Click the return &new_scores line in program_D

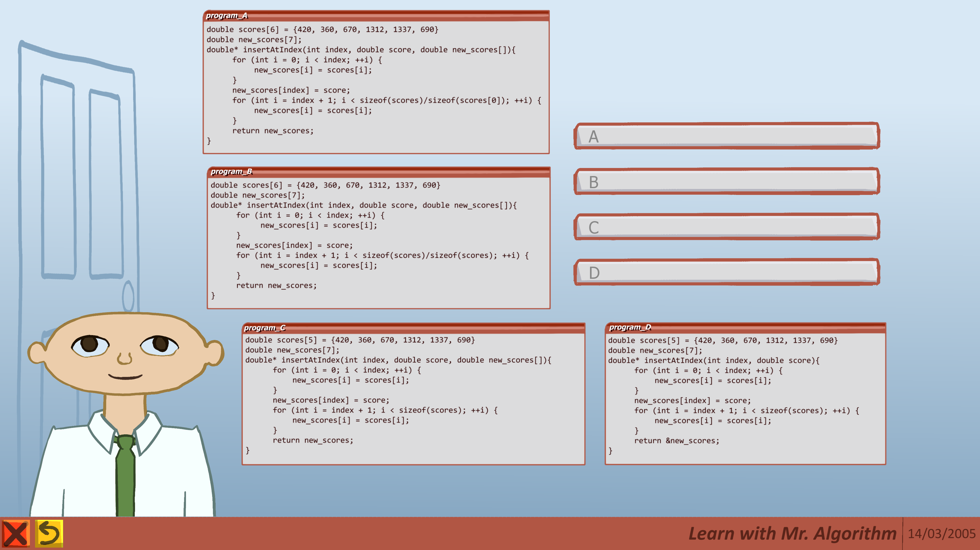point(677,441)
